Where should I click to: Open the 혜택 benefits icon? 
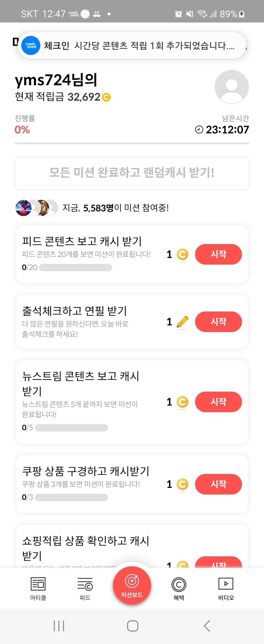pos(179,584)
